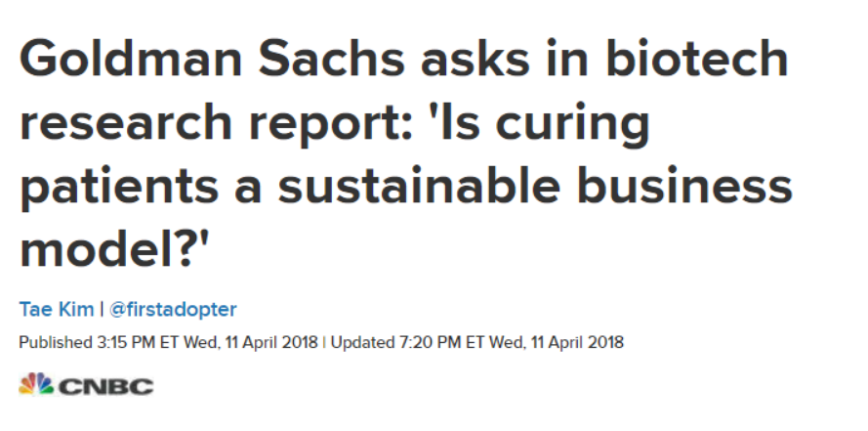Viewport: 868px width, 431px height.
Task: Click the pipe separator beside Tae Kim
Action: pyautogui.click(x=102, y=309)
